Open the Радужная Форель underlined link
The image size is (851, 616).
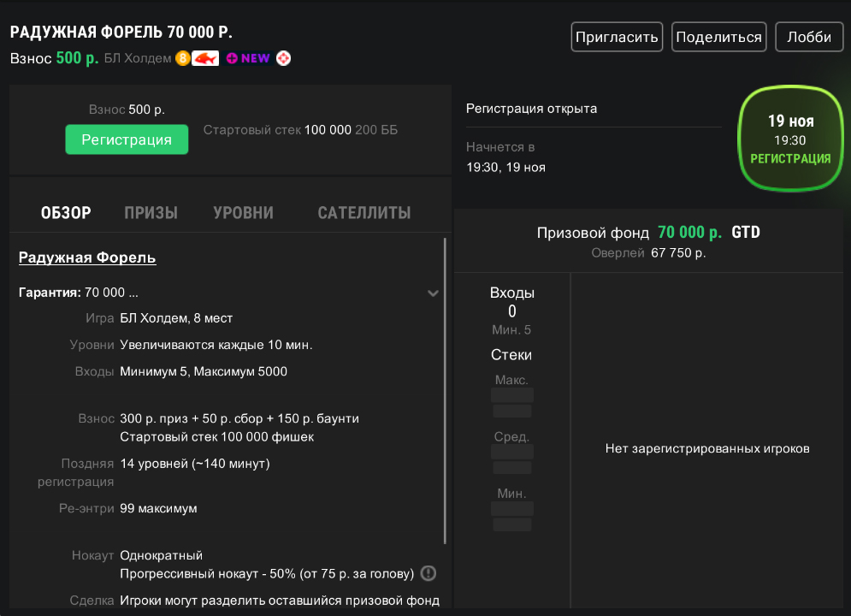pos(87,258)
